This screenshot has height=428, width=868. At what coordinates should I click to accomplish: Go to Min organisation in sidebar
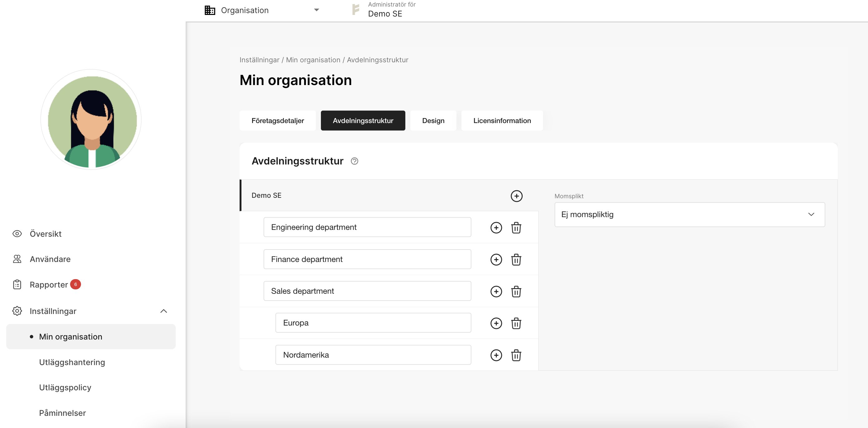coord(91,336)
